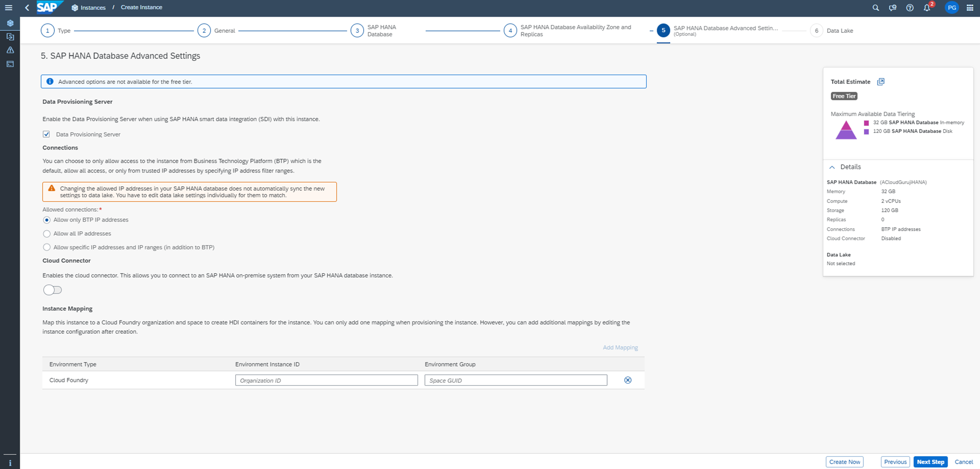Screen dimensions: 980x469
Task: Enable the Cloud Connector switch
Action: 52,290
